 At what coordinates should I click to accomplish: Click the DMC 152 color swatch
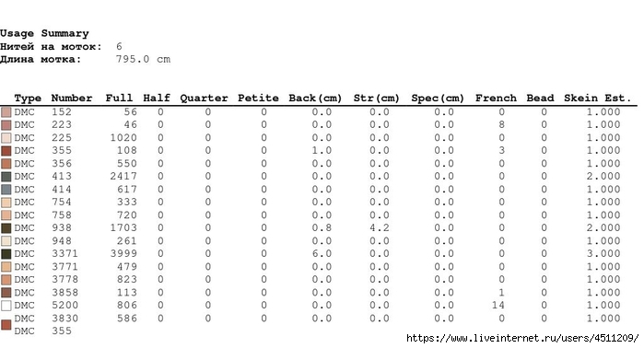pos(6,112)
